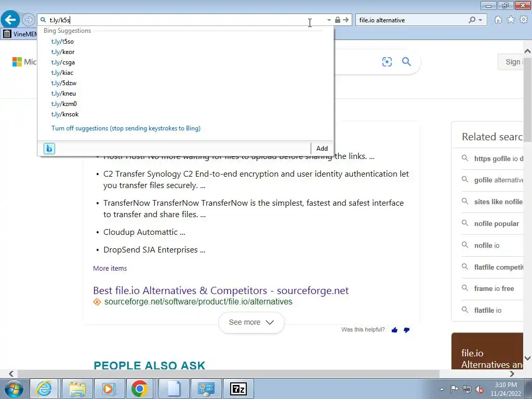532x399 pixels.
Task: Click related search gofile alternative
Action: click(x=493, y=180)
